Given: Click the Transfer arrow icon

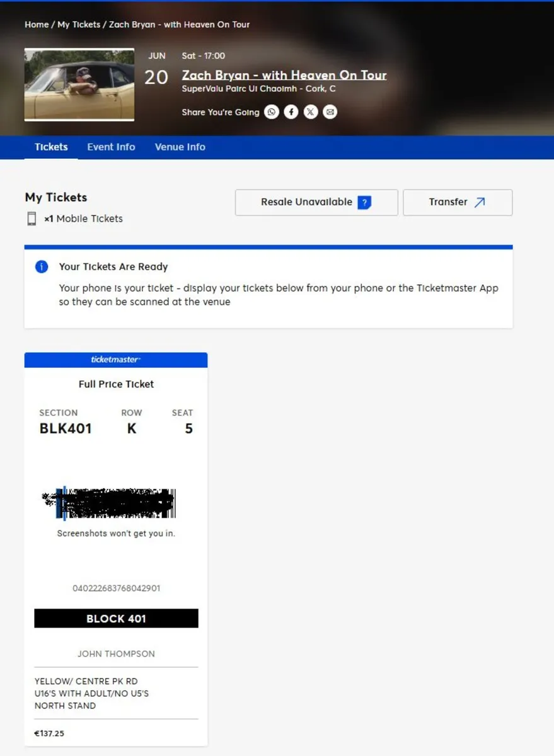Looking at the screenshot, I should 480,202.
